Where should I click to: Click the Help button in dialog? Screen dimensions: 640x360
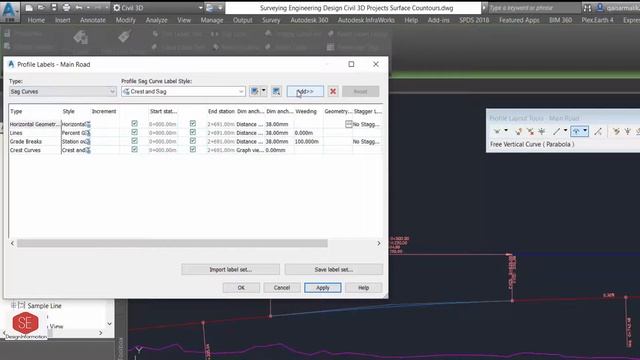[363, 288]
